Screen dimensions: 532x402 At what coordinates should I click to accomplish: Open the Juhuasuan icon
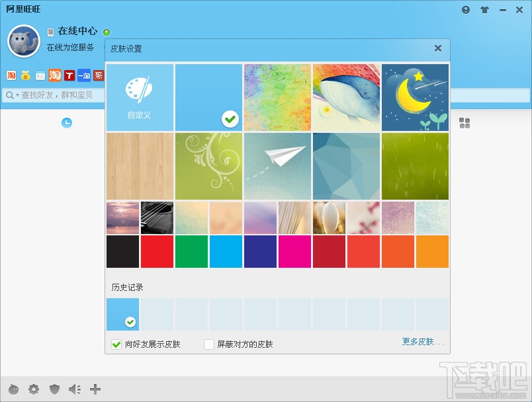[100, 75]
